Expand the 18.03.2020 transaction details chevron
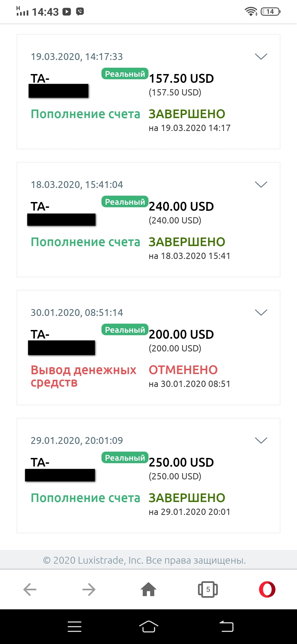The width and height of the screenshot is (297, 644). tap(261, 184)
